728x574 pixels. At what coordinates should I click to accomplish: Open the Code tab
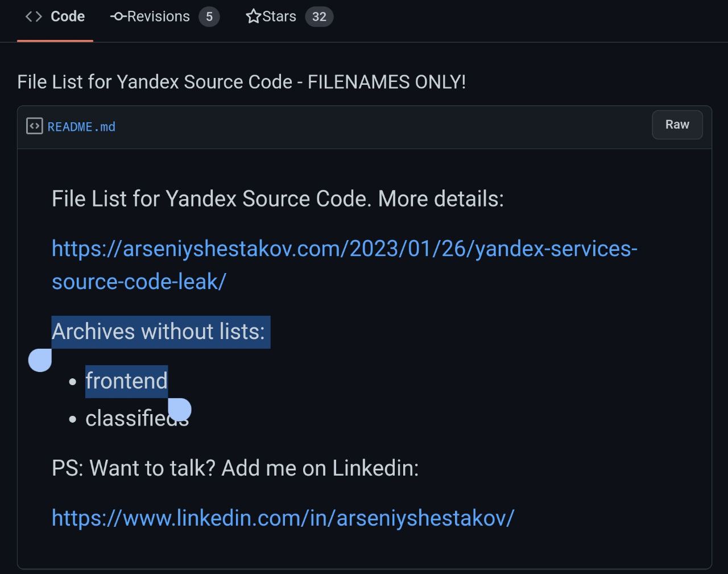55,16
